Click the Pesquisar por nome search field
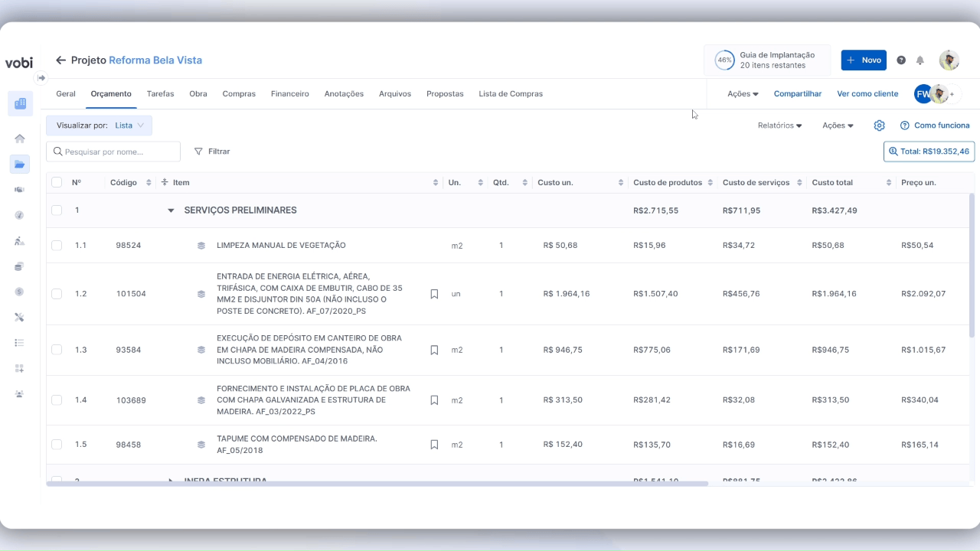This screenshot has width=980, height=551. (113, 152)
